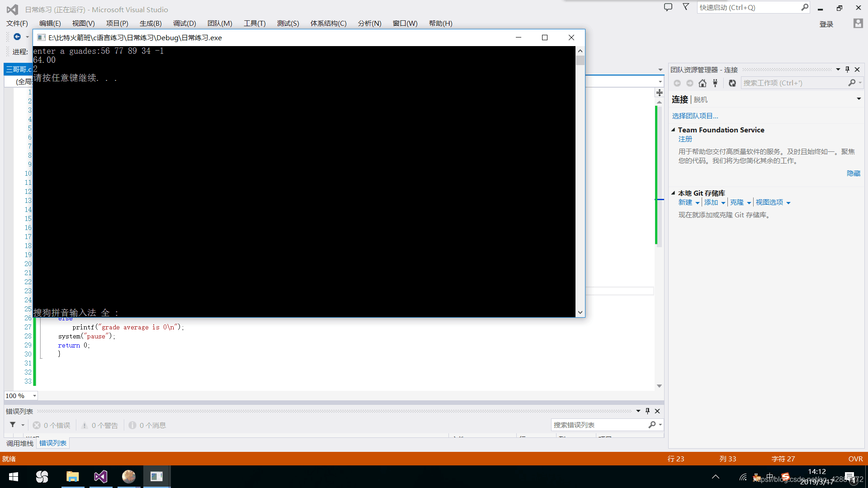Click the notifications filter funnel icon
This screenshot has height=488, width=868.
(x=686, y=7)
